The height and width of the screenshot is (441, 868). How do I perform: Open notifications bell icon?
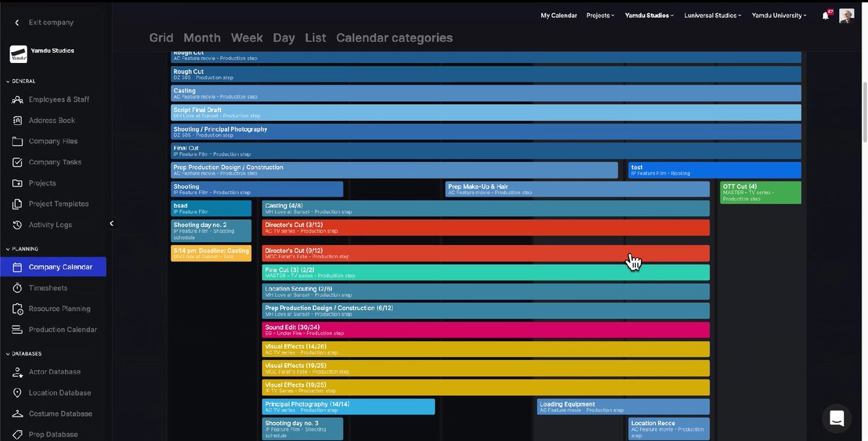[825, 15]
